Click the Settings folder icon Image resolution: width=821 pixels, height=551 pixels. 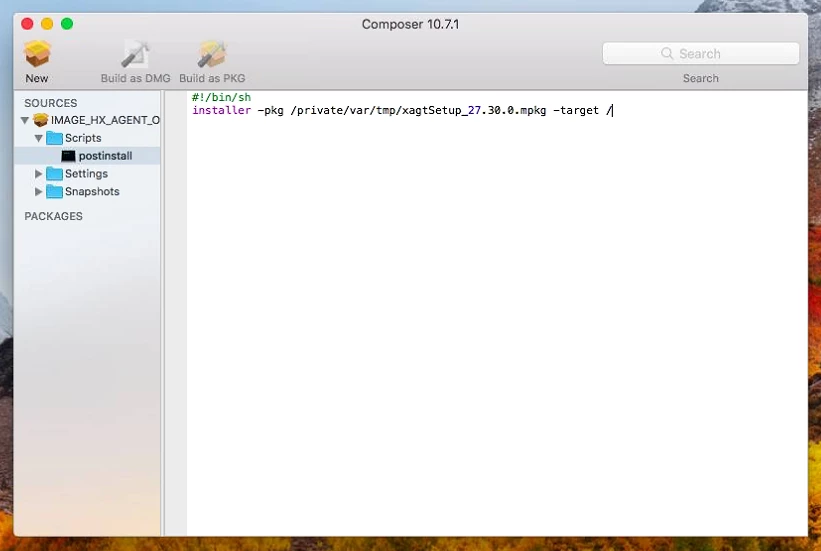pyautogui.click(x=54, y=174)
